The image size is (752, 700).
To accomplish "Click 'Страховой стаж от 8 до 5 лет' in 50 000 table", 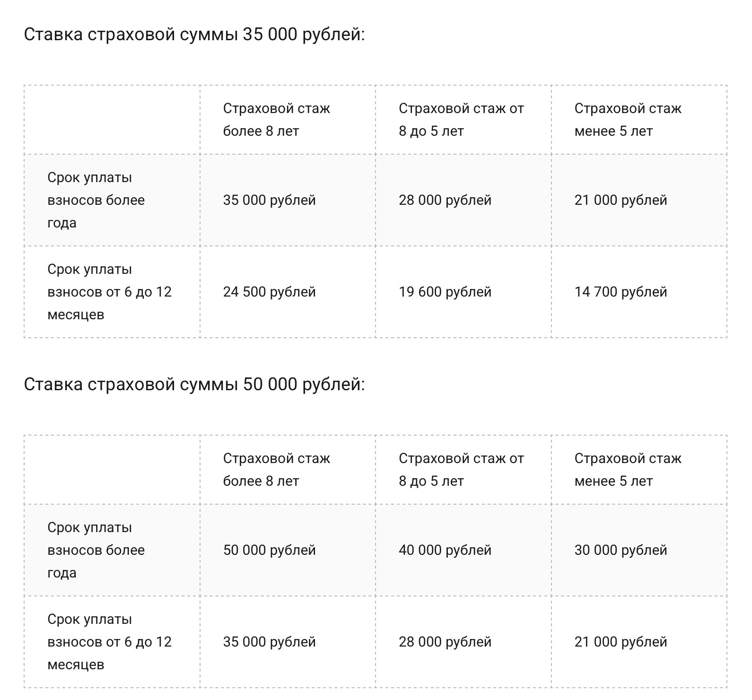I will click(461, 470).
